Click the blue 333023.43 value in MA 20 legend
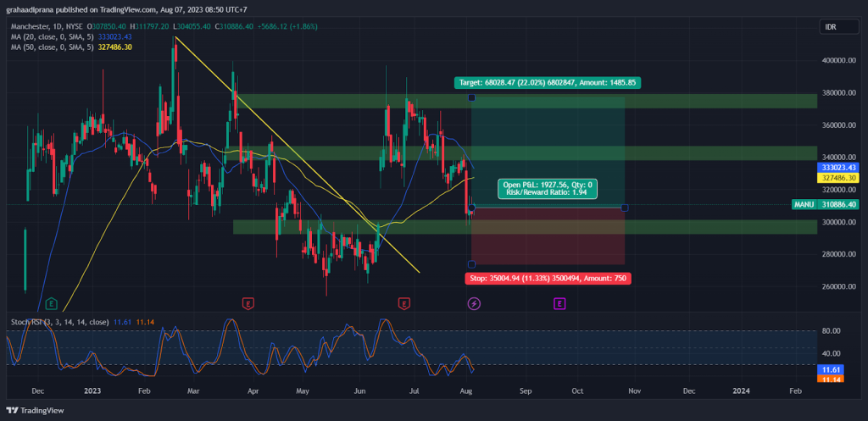This screenshot has height=421, width=868. (116, 36)
